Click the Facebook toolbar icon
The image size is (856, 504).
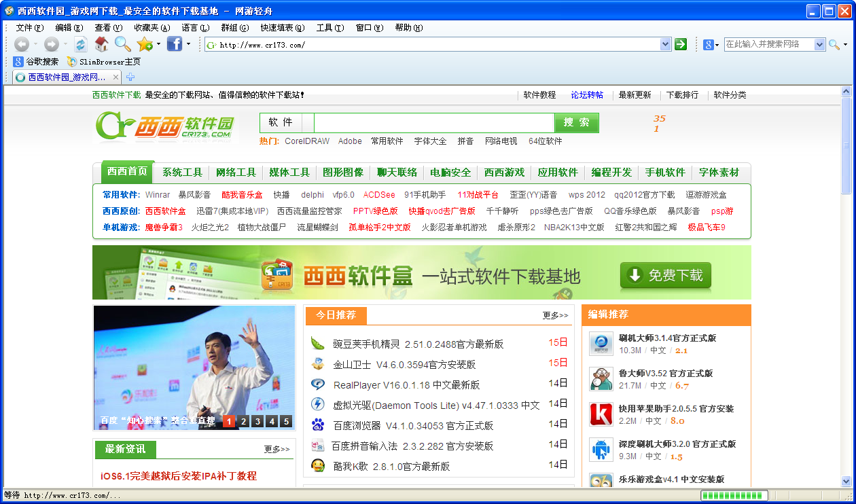[x=175, y=44]
